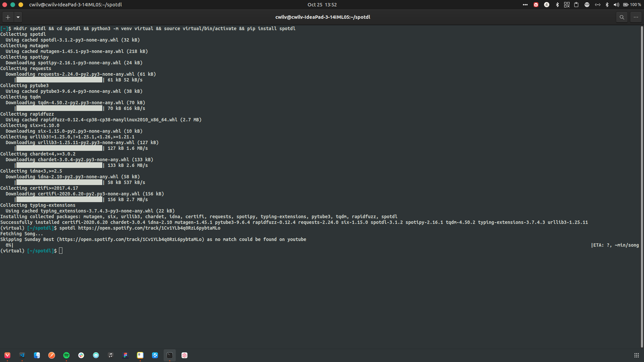Open Slack from the dock
The width and height of the screenshot is (644, 362).
[x=81, y=355]
